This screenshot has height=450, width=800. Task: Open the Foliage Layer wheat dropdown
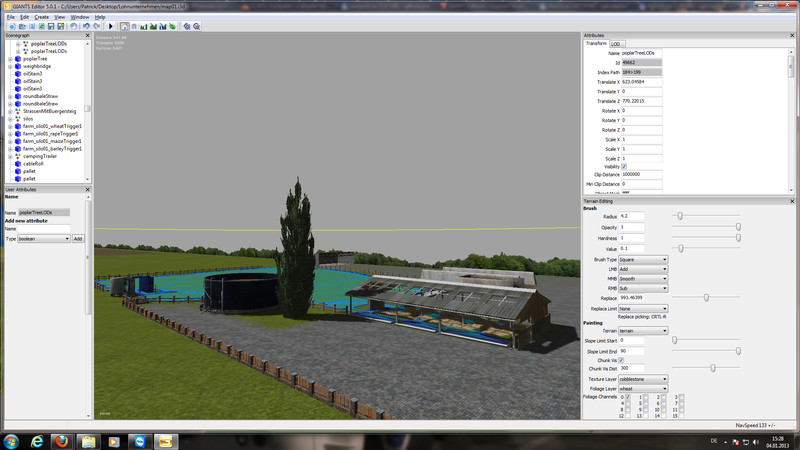coord(643,389)
